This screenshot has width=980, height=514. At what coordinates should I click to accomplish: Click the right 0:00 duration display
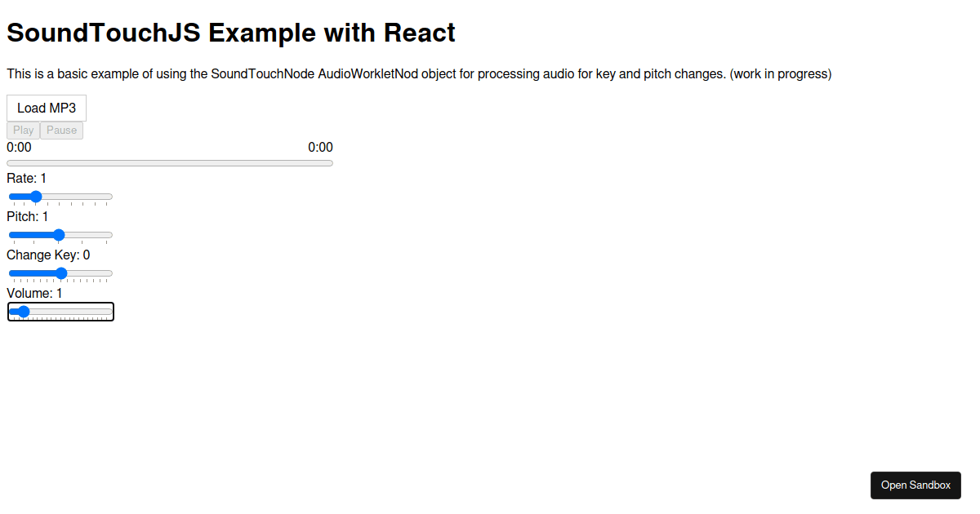point(320,147)
